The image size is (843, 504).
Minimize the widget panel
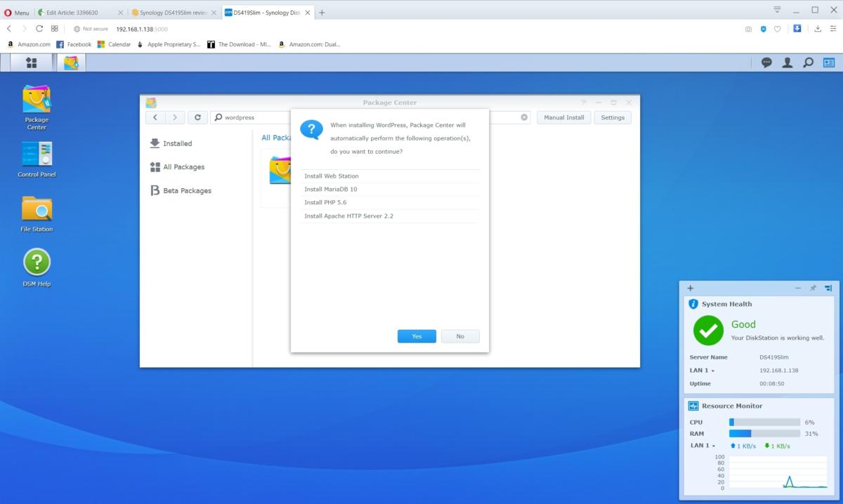[x=798, y=288]
